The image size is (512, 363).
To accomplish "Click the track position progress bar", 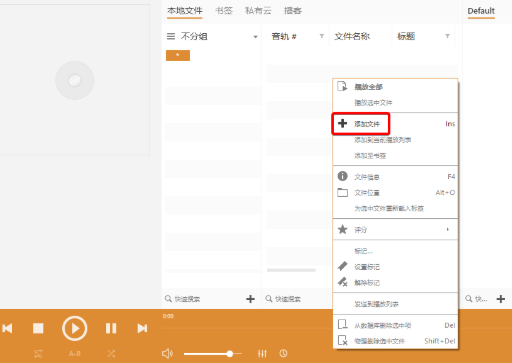I will pos(247,328).
